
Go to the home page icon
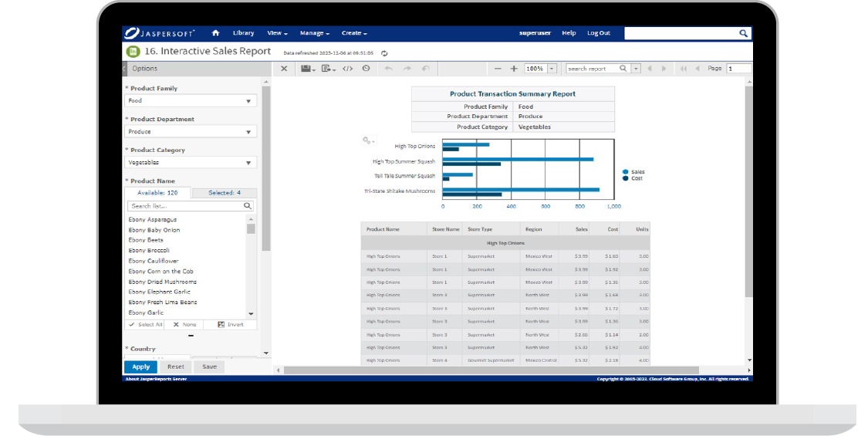tap(215, 33)
